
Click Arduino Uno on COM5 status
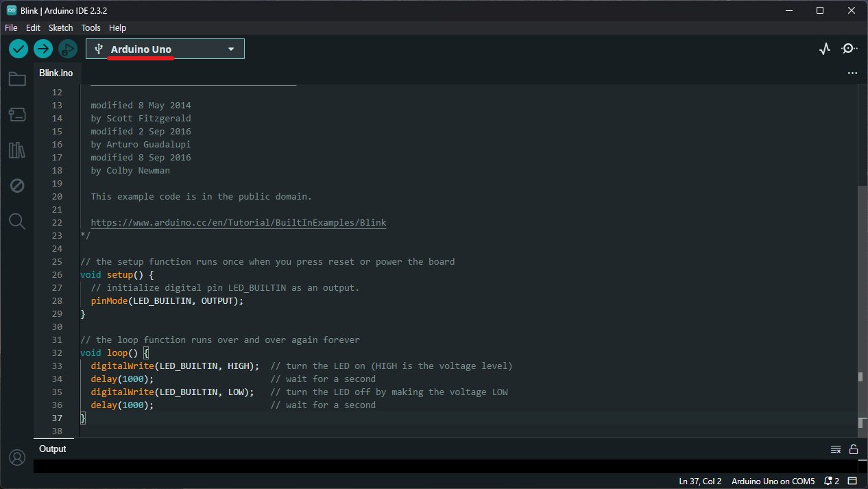click(773, 481)
